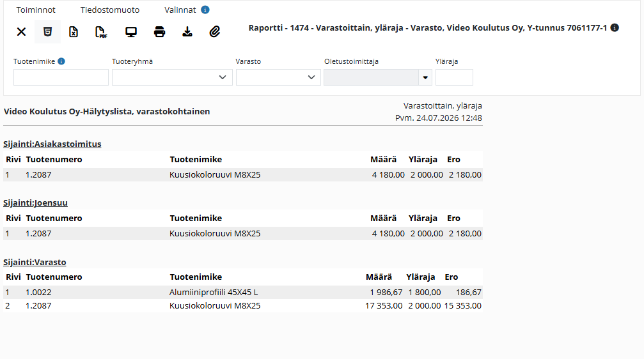Screen dimensions: 644x359
Task: Print the report with printer icon
Action: pos(159,31)
